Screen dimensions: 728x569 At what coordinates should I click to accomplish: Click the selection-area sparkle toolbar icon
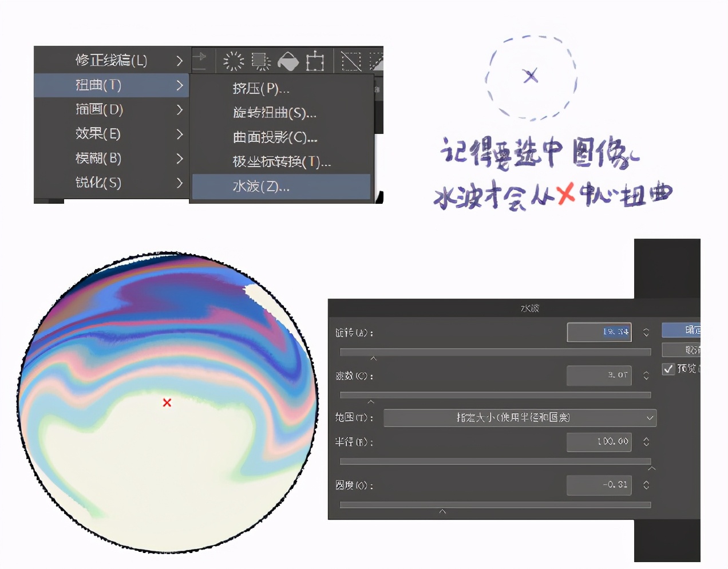[x=261, y=61]
